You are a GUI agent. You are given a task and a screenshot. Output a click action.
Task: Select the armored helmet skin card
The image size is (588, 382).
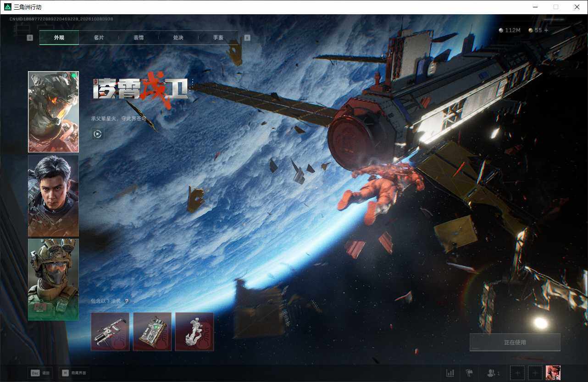[x=53, y=112]
